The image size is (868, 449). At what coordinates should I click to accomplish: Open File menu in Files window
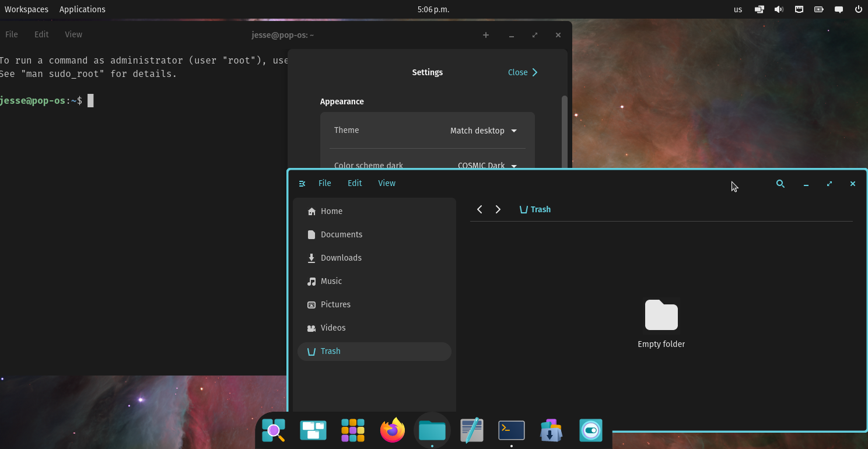(x=325, y=183)
